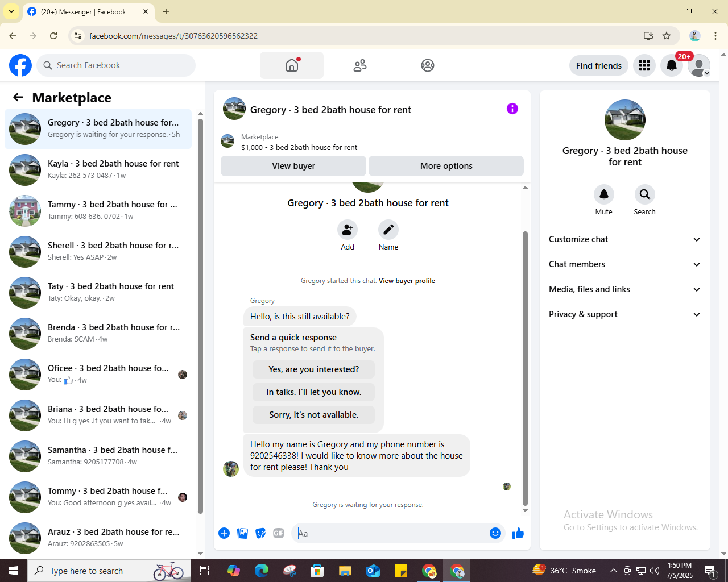The height and width of the screenshot is (582, 728).
Task: Attach a photo using the image icon
Action: [x=242, y=533]
